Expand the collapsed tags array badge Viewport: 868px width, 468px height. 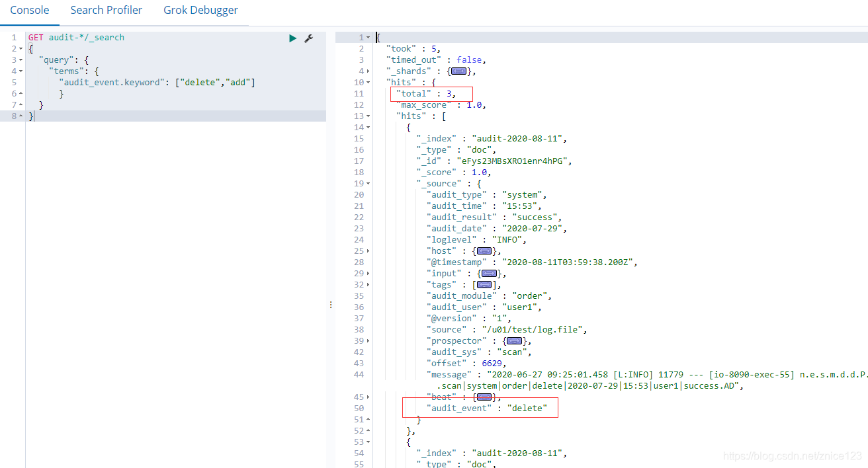483,284
